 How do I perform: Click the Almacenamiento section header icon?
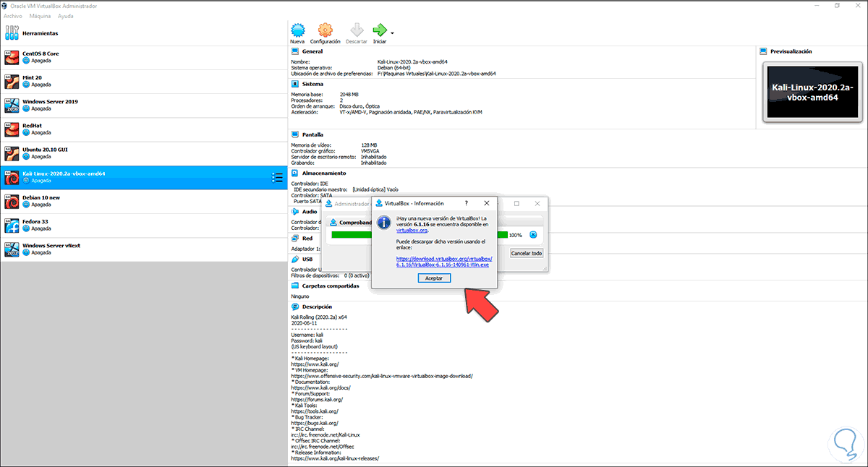[x=295, y=173]
